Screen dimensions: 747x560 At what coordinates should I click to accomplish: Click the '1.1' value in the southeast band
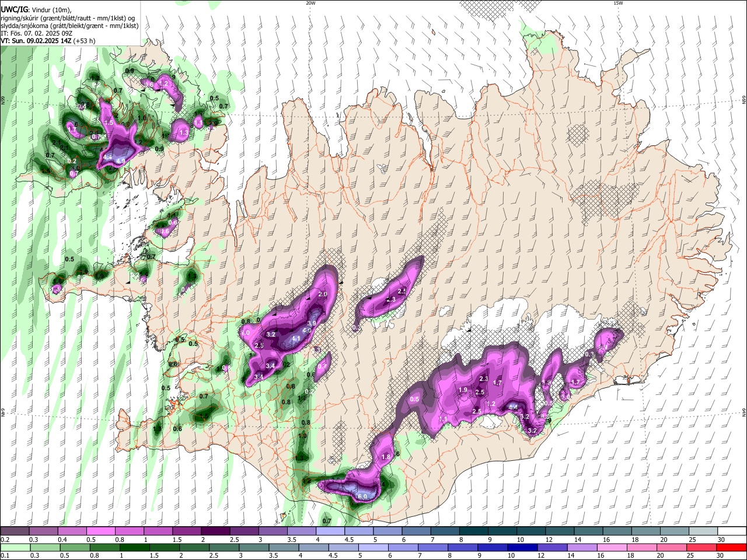tap(443, 419)
